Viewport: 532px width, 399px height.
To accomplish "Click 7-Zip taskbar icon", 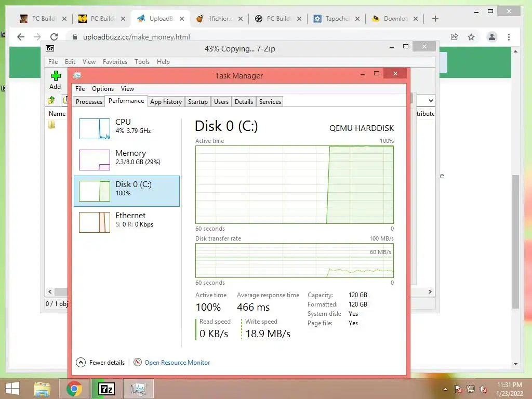I will 106,389.
